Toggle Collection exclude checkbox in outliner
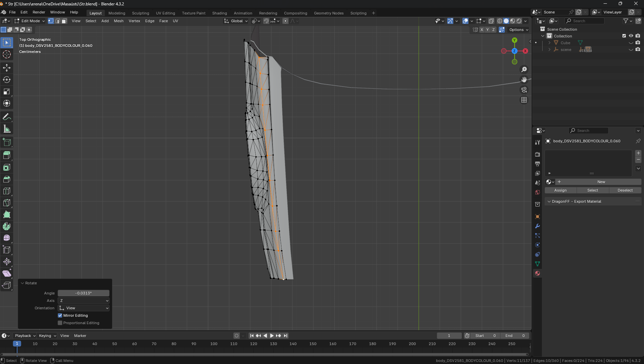 point(624,36)
